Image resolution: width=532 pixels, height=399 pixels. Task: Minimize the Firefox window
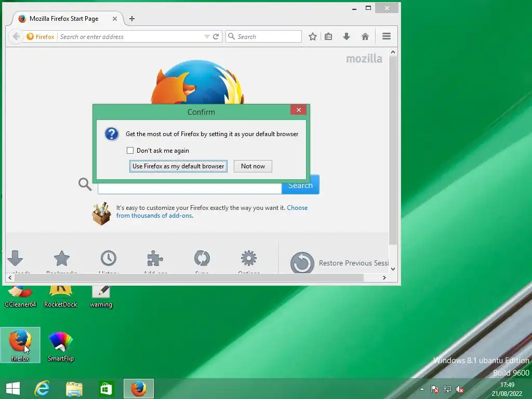(354, 8)
